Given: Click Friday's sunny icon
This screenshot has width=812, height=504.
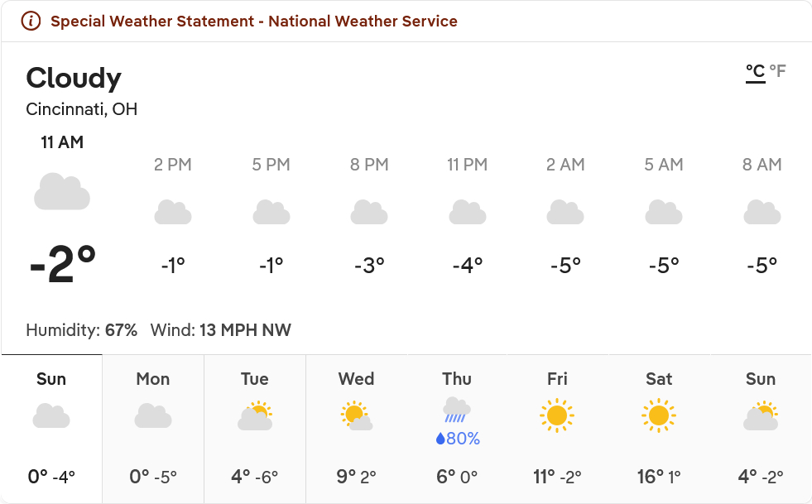Looking at the screenshot, I should click(557, 415).
